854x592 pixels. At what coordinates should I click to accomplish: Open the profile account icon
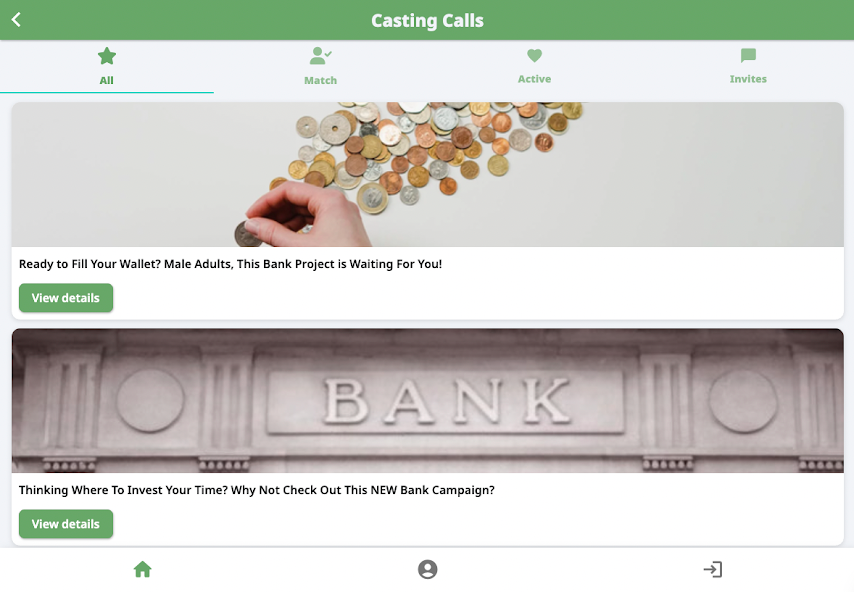pyautogui.click(x=428, y=569)
